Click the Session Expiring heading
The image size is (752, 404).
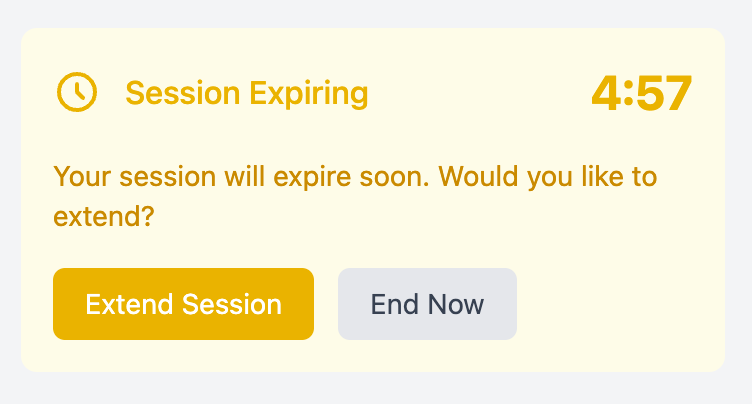click(x=247, y=93)
